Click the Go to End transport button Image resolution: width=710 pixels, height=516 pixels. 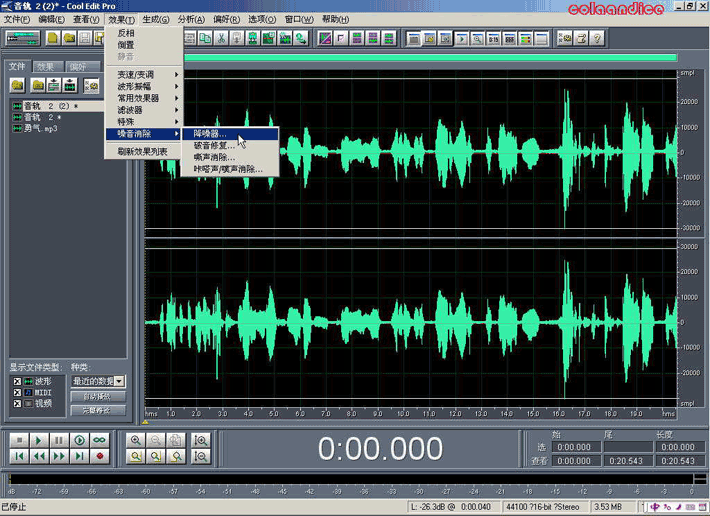(79, 456)
